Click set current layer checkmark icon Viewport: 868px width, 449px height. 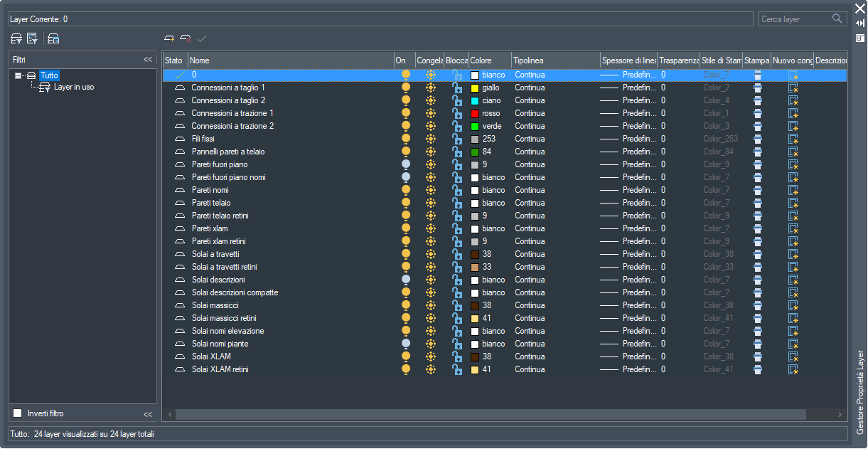tap(202, 38)
